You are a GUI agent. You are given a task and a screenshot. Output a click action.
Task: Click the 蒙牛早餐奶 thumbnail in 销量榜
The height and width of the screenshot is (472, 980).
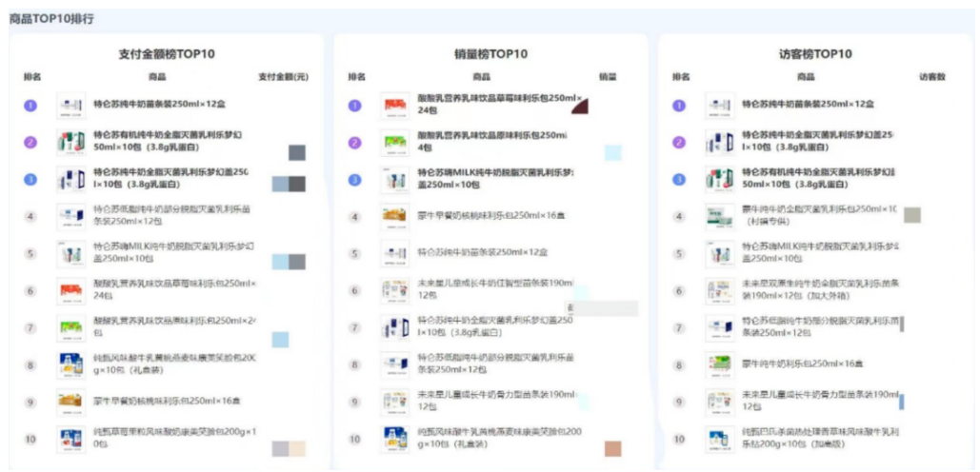[x=394, y=217]
